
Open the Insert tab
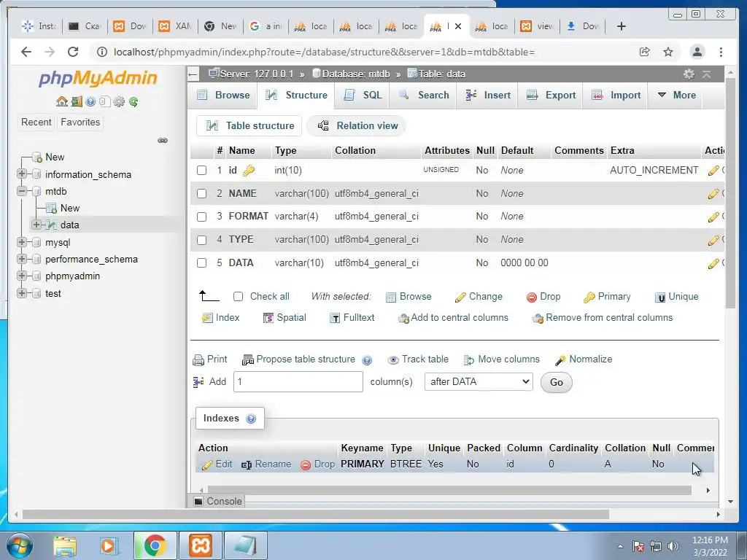[x=488, y=96]
